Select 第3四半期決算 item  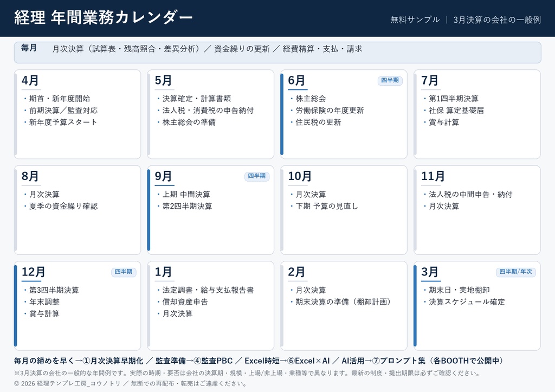pos(54,290)
